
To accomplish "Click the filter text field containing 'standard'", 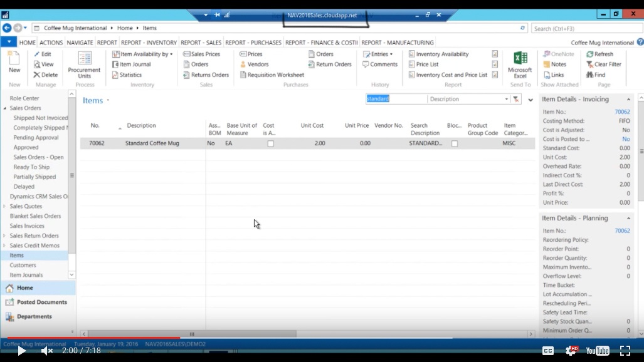I will [396, 99].
